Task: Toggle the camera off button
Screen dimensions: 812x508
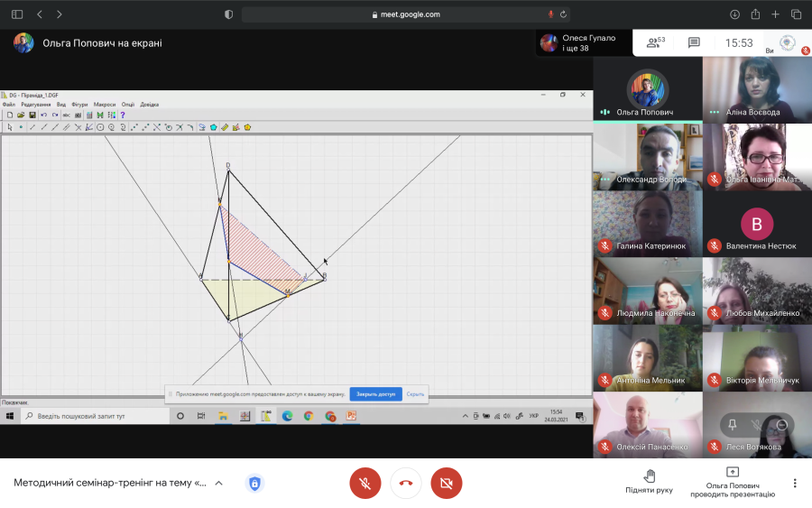Action: [x=447, y=483]
